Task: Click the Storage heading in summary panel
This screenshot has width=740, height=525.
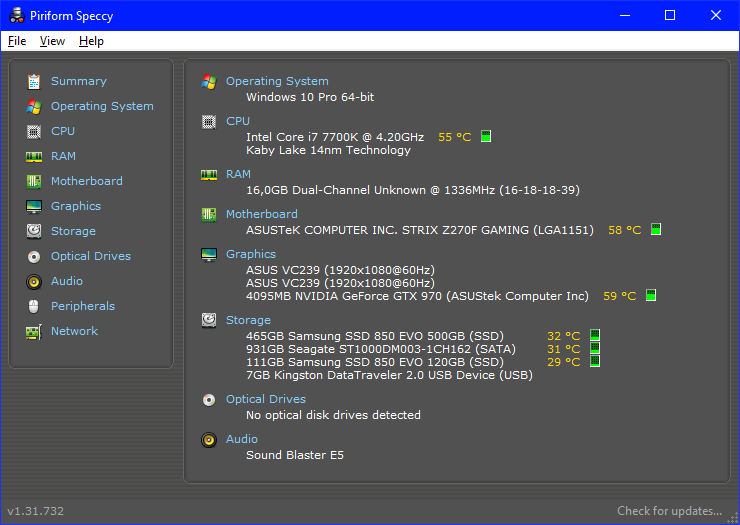Action: [248, 320]
